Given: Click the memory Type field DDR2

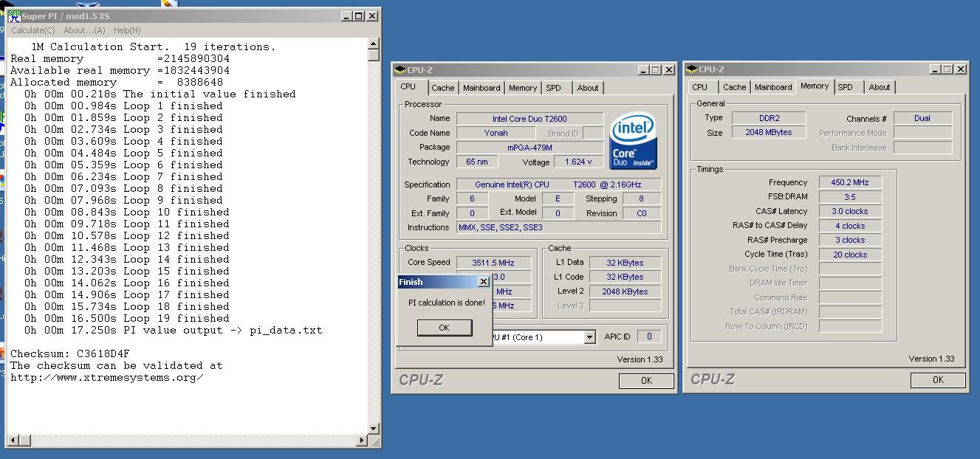Looking at the screenshot, I should (769, 118).
